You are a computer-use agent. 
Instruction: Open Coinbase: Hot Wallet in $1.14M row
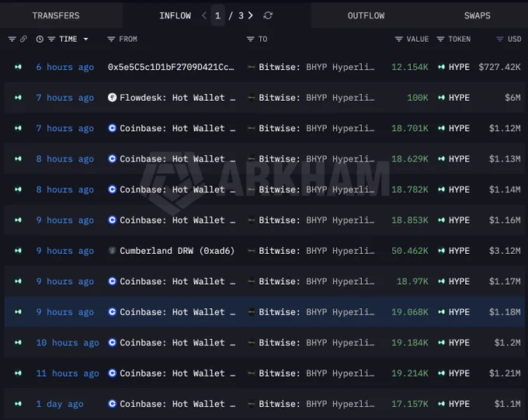(178, 189)
